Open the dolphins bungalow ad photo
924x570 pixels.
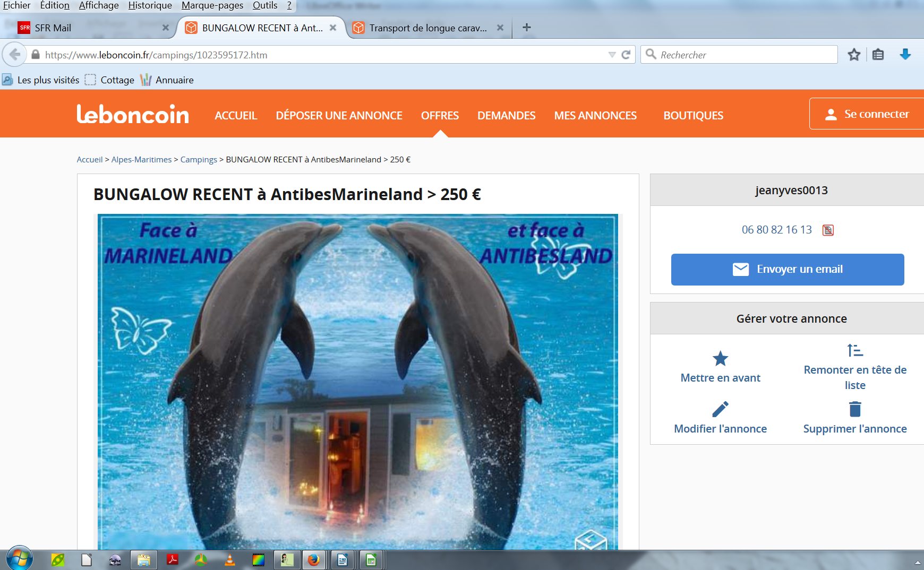[x=358, y=382]
